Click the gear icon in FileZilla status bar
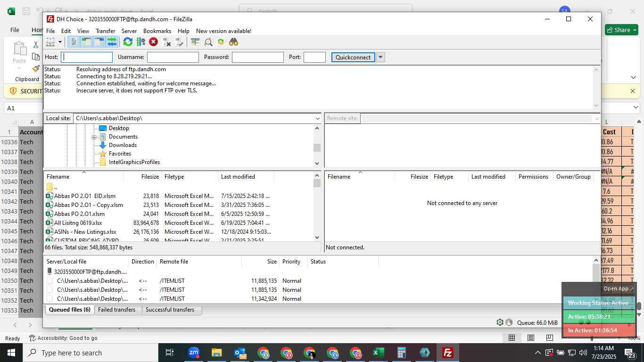 coord(500,322)
